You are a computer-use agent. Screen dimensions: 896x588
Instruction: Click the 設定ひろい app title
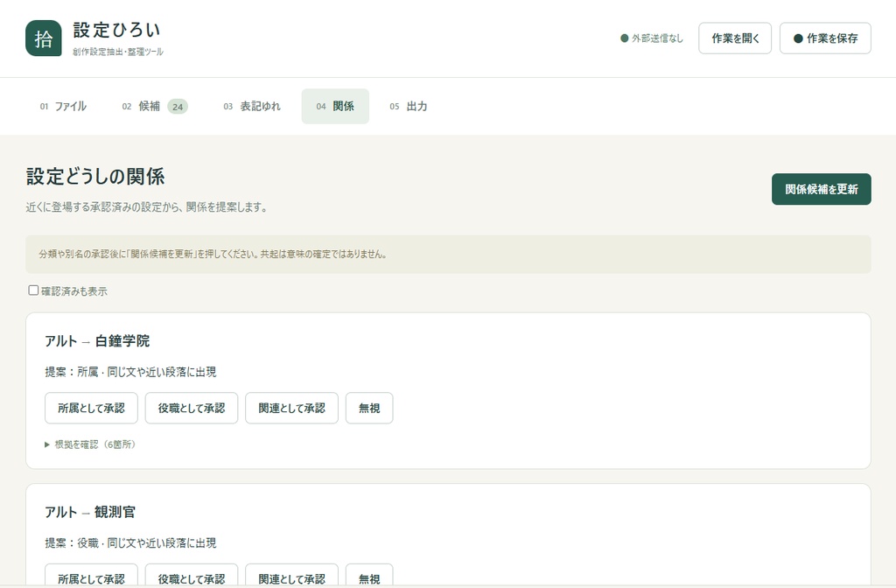(116, 30)
